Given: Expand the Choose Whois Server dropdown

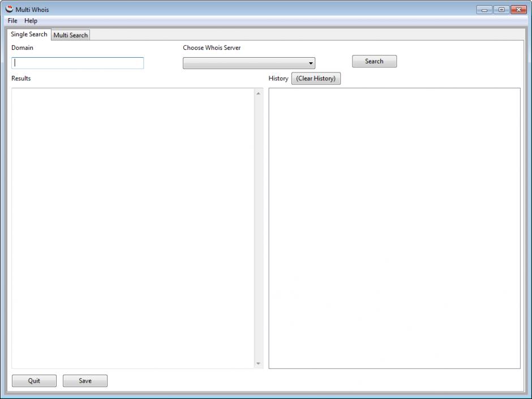Looking at the screenshot, I should [x=248, y=63].
